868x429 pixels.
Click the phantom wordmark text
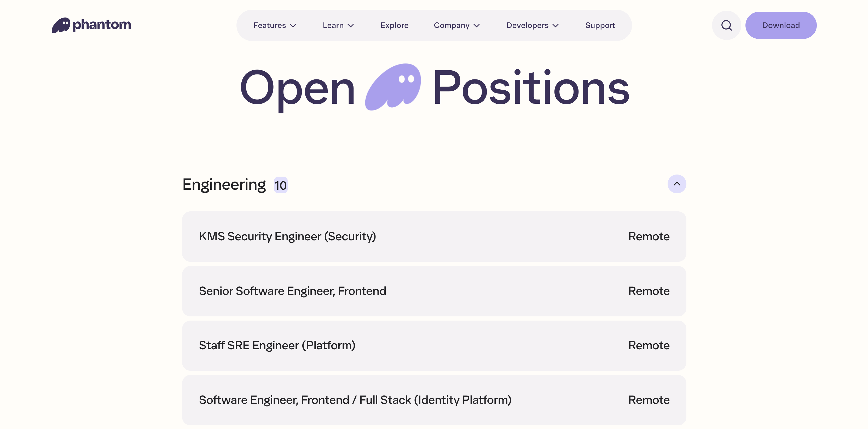coord(102,25)
